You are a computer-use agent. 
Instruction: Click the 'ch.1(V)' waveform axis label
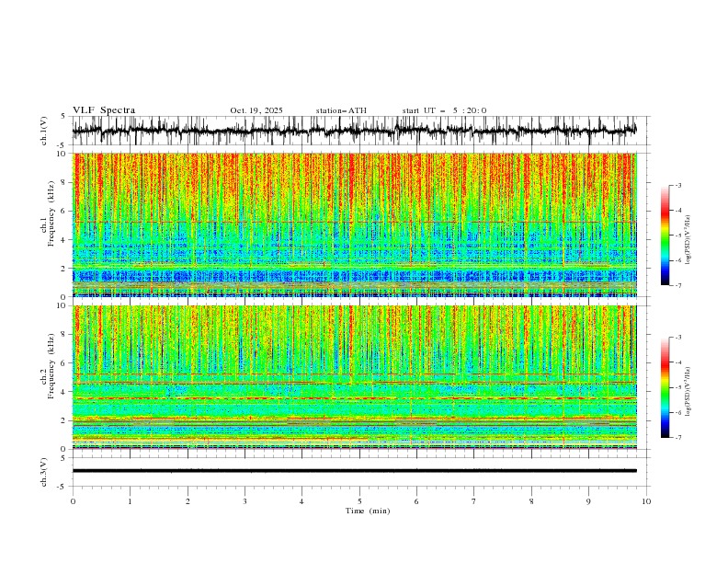pos(44,131)
